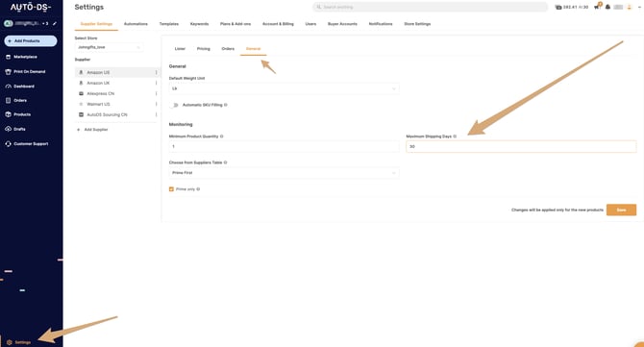The image size is (644, 347).
Task: Open the three-dot menu for Amazon US
Action: [156, 72]
